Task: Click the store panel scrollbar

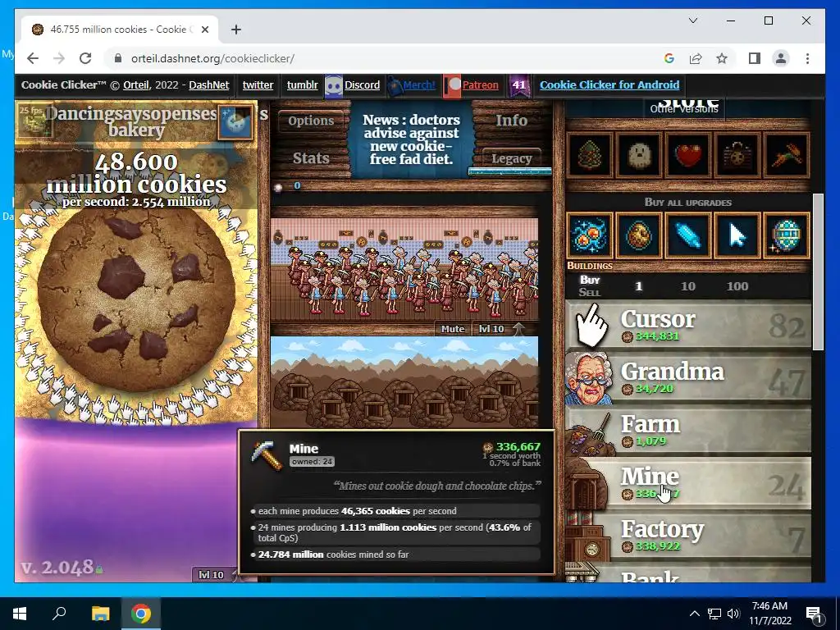Action: click(818, 272)
